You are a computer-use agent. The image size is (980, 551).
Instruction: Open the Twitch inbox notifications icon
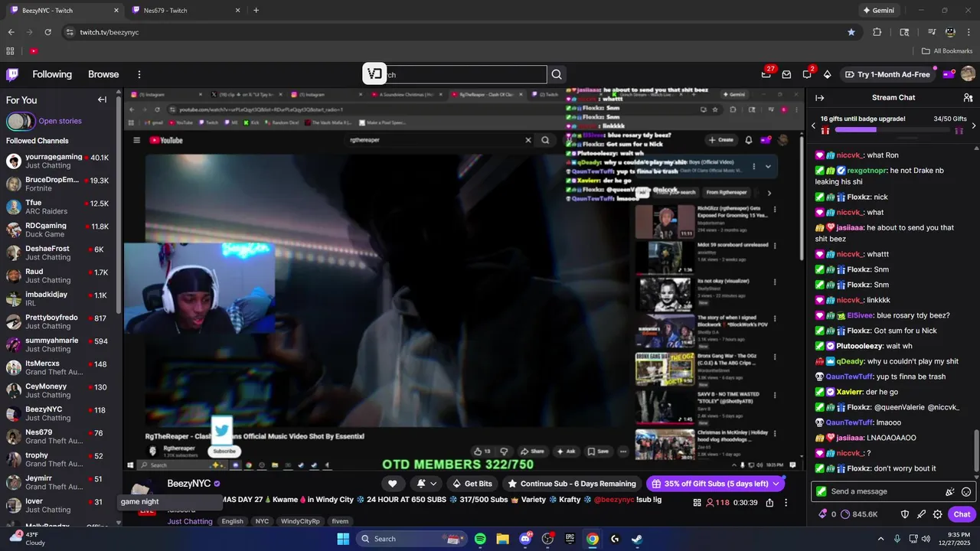click(786, 74)
